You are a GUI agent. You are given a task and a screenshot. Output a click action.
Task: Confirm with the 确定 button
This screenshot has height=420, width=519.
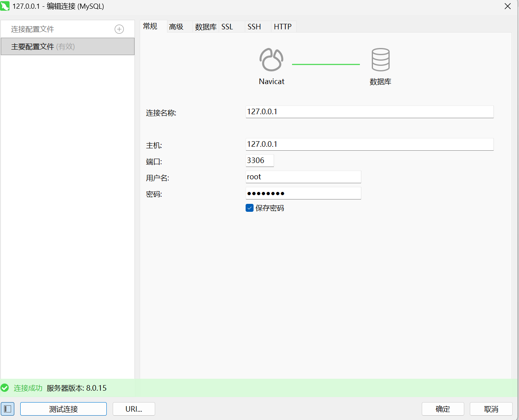pos(443,409)
